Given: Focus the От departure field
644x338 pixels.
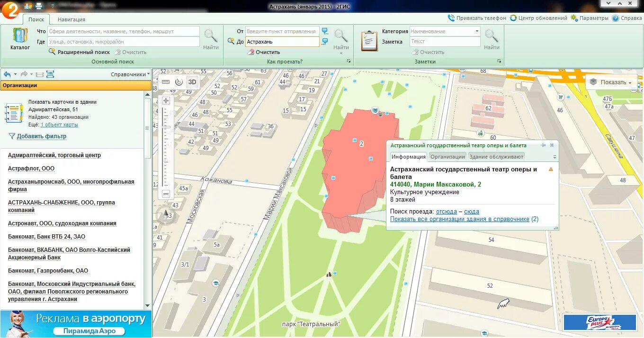Looking at the screenshot, I should click(282, 31).
